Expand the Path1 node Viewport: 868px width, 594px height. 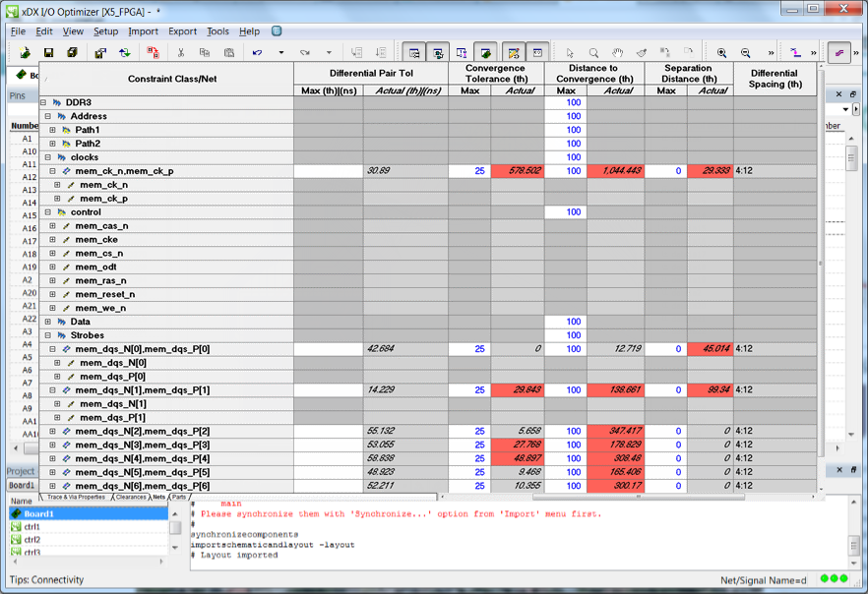pos(52,130)
